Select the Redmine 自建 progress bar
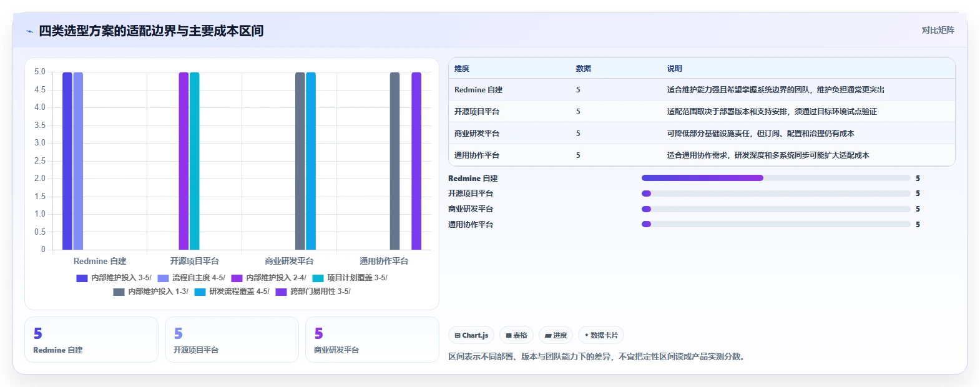This screenshot has width=980, height=387. (776, 178)
